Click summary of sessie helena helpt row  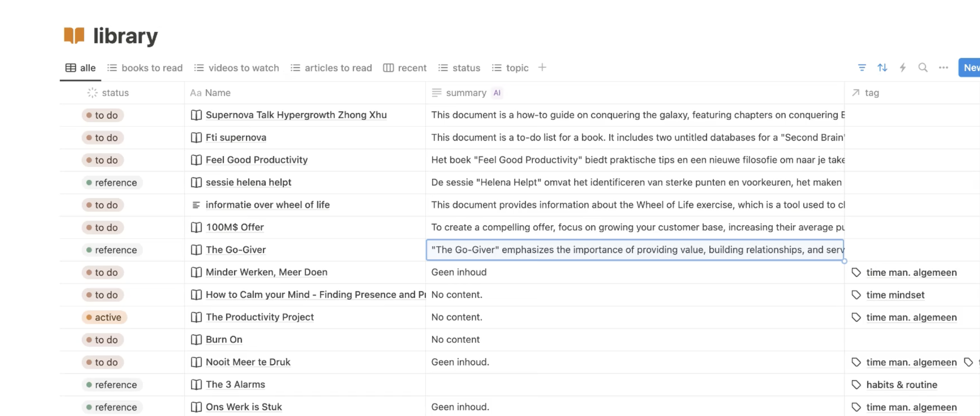pos(635,182)
